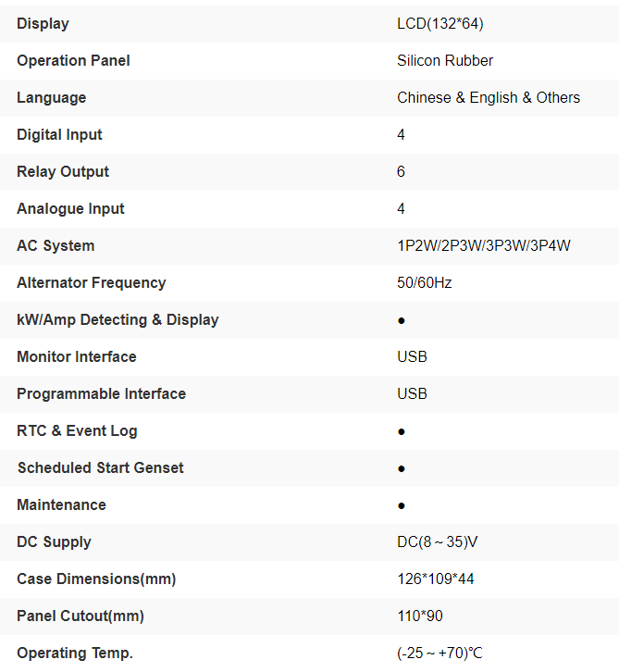Viewport: 619px width, 672px height.
Task: Click the bullet dot for Scheduled Start Genset
Action: (402, 468)
